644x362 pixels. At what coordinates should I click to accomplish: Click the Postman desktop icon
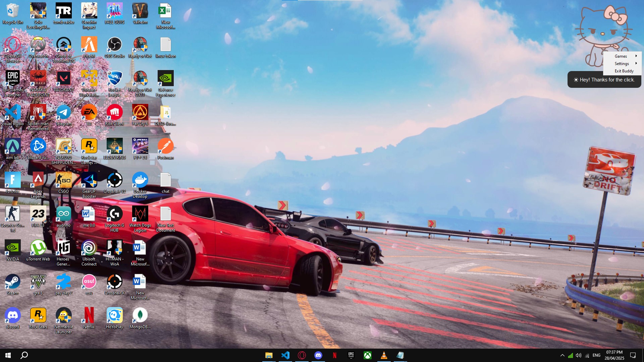click(165, 149)
